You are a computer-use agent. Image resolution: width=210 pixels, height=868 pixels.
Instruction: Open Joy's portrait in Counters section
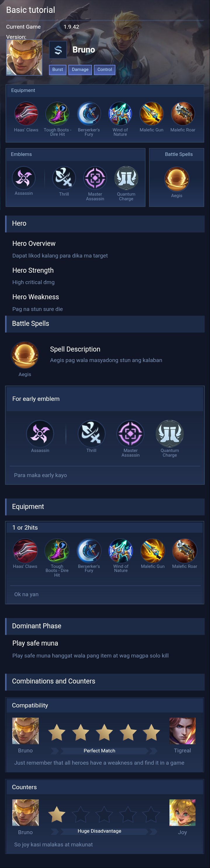(182, 813)
